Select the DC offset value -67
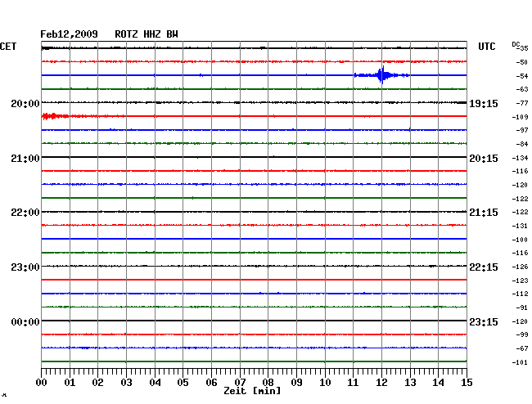The width and height of the screenshot is (532, 404). [521, 348]
